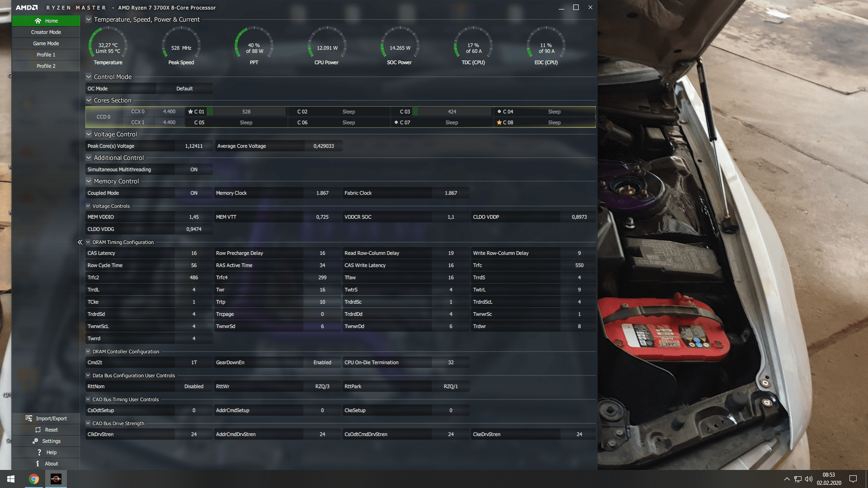Collapse the sidebar with the double-chevron icon

tap(80, 242)
